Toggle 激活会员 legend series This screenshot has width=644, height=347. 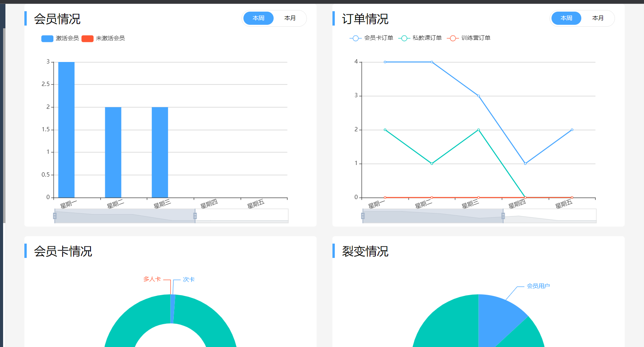(60, 38)
